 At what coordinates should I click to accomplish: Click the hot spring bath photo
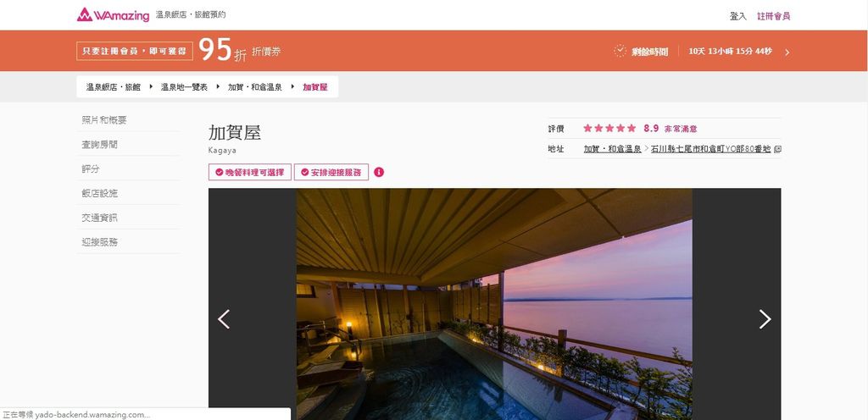(494, 304)
